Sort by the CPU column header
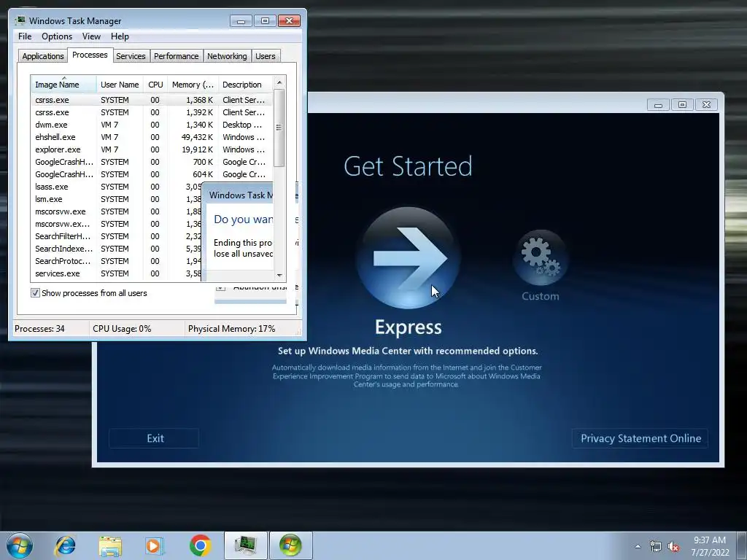 pyautogui.click(x=155, y=85)
